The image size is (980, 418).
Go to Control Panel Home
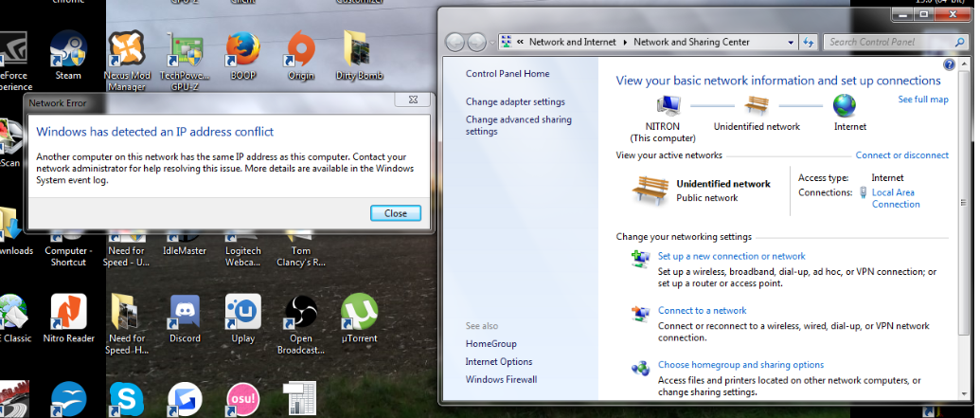point(508,73)
